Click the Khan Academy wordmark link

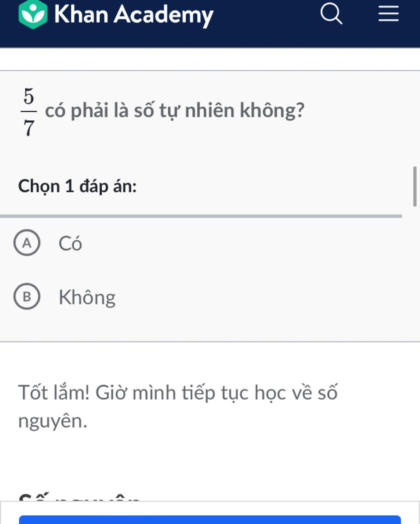tap(134, 15)
